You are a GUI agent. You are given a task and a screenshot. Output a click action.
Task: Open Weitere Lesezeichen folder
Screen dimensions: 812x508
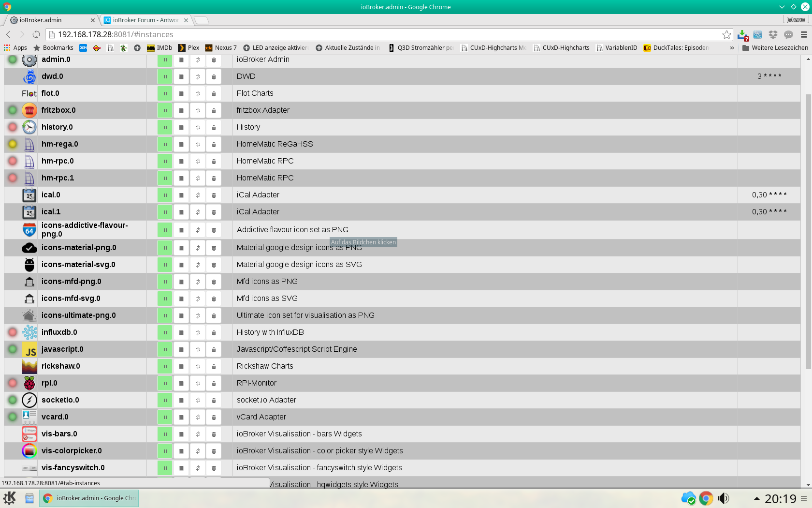point(775,47)
